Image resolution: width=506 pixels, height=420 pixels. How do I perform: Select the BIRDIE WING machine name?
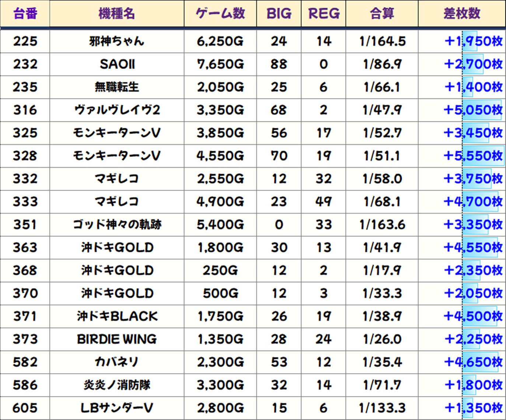117,339
